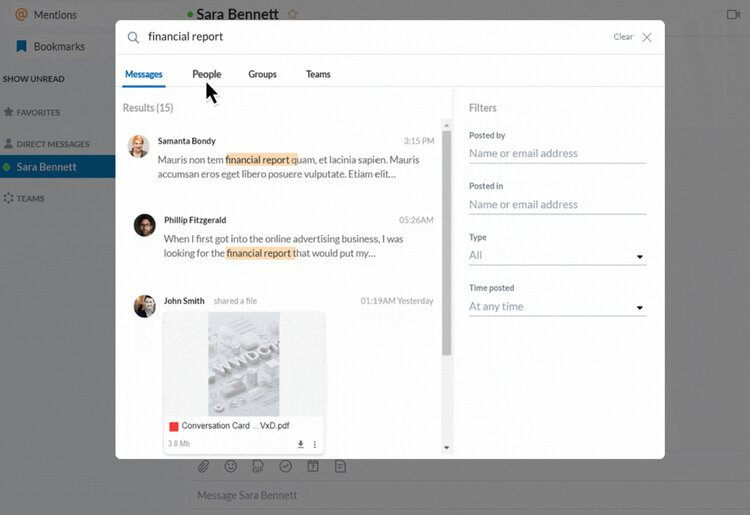This screenshot has height=515, width=750.
Task: Open the PDF preview thumbnail from John Smith
Action: tap(244, 365)
